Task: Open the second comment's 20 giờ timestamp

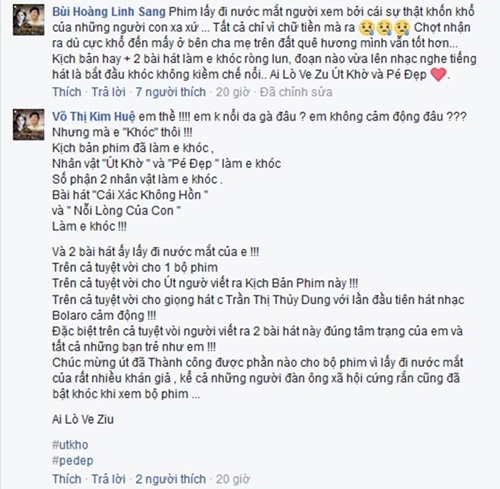Action: click(x=232, y=479)
